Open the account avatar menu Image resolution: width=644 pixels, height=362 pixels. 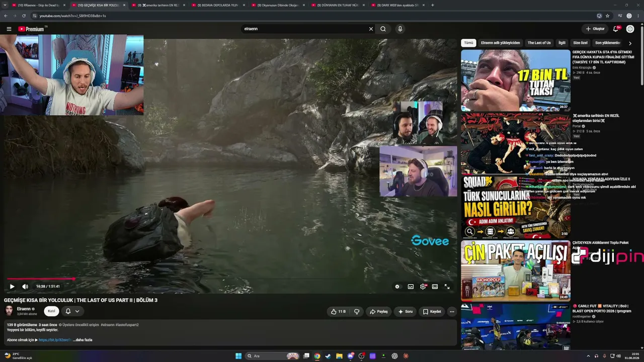630,29
